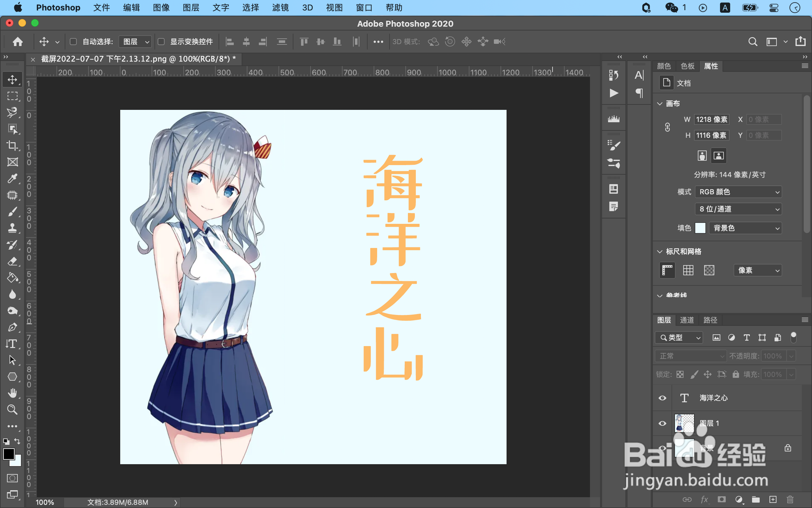Image resolution: width=812 pixels, height=508 pixels.
Task: Open the 8 位/通道 bit depth dropdown
Action: 738,209
